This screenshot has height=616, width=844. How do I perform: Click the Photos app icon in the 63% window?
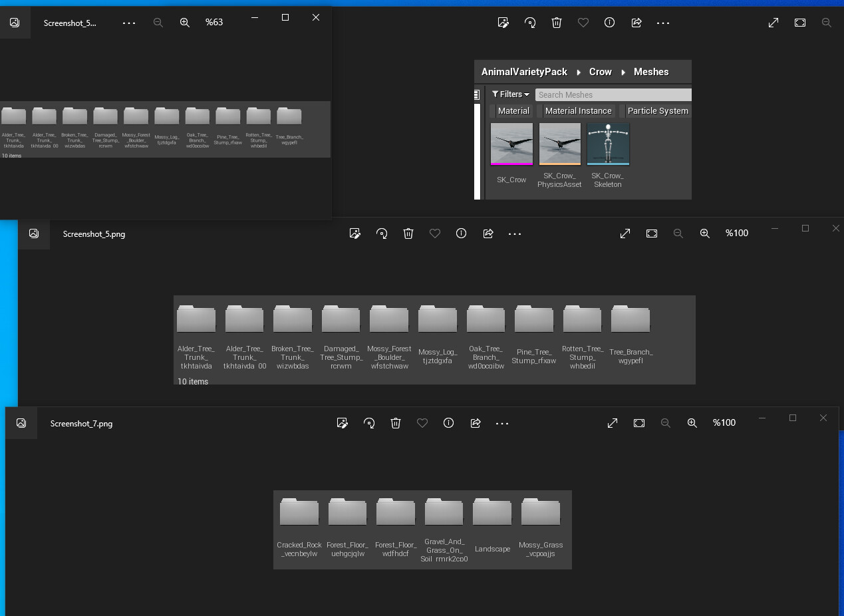(15, 23)
